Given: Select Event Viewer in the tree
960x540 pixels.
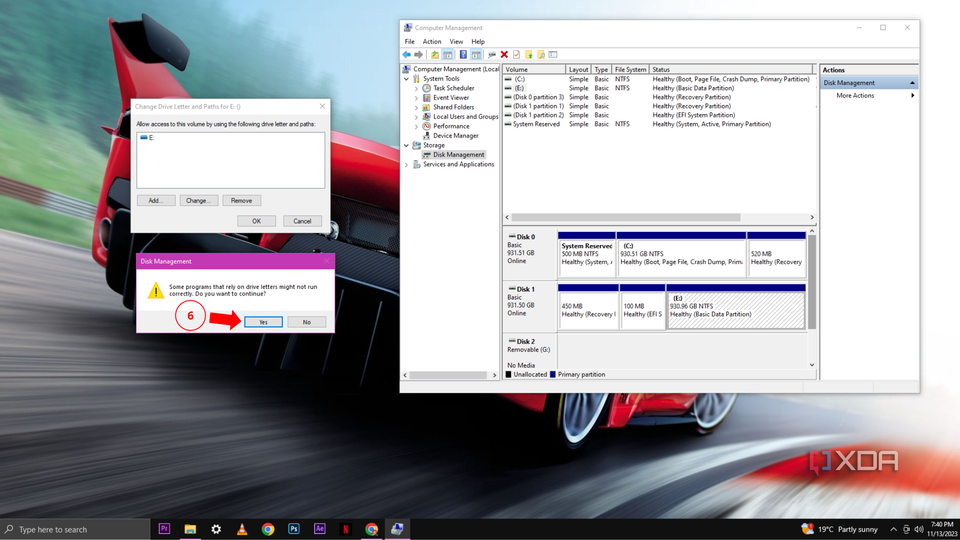Looking at the screenshot, I should [x=451, y=97].
